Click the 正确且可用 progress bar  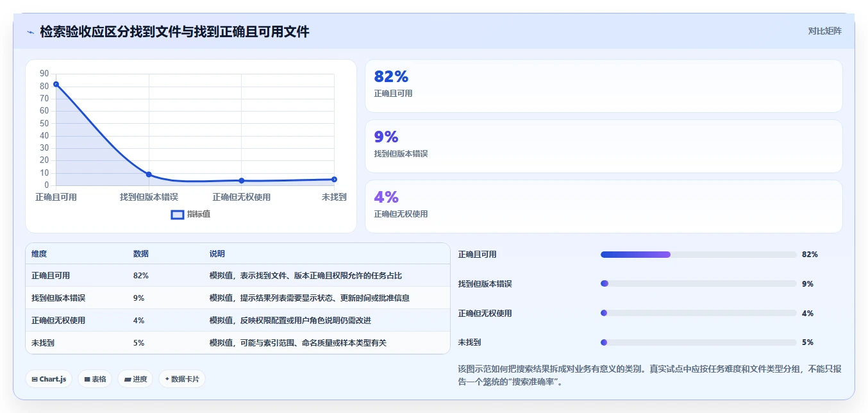[x=699, y=255]
